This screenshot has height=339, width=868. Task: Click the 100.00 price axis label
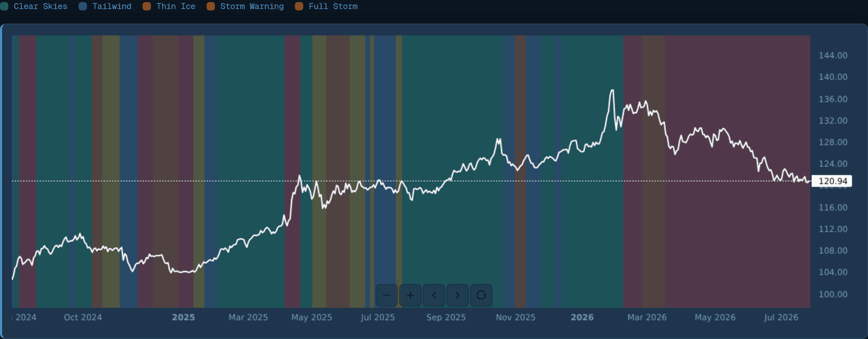click(x=833, y=295)
